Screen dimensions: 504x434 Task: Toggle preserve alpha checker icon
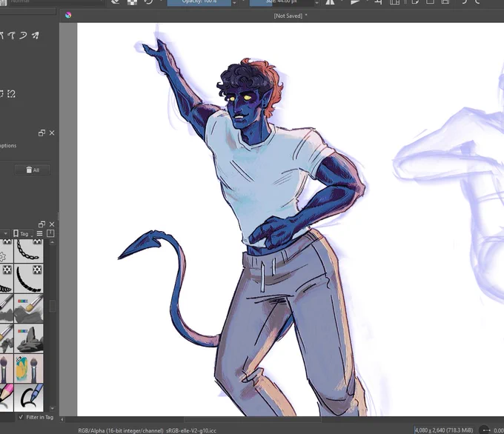[132, 2]
